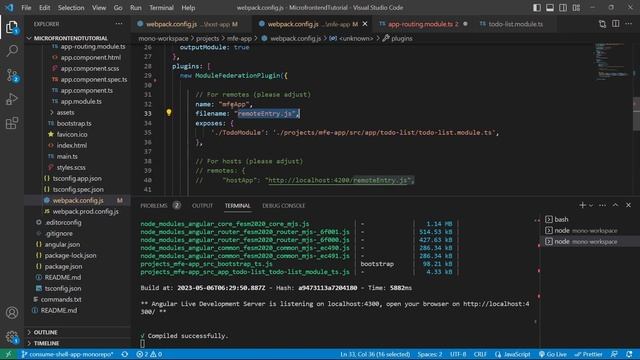The image size is (640, 360).
Task: Open package.json in Explorer
Action: [63, 266]
